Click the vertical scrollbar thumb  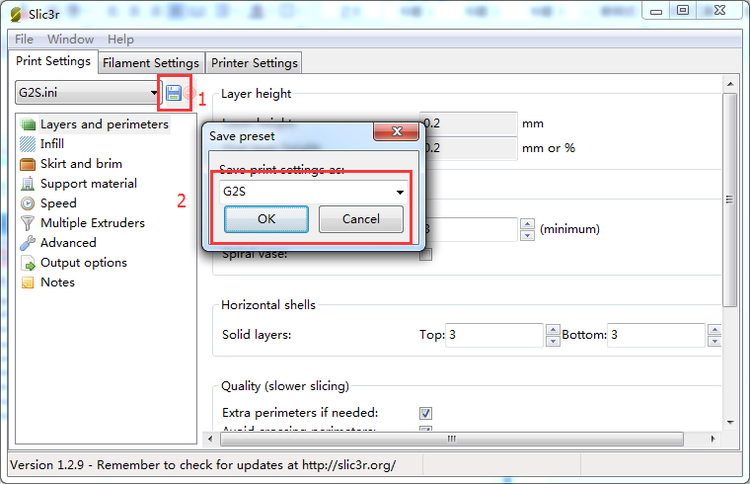(730, 199)
